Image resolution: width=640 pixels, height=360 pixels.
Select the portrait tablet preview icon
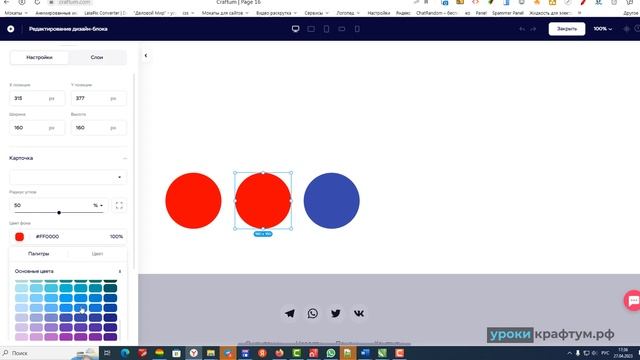click(x=326, y=29)
